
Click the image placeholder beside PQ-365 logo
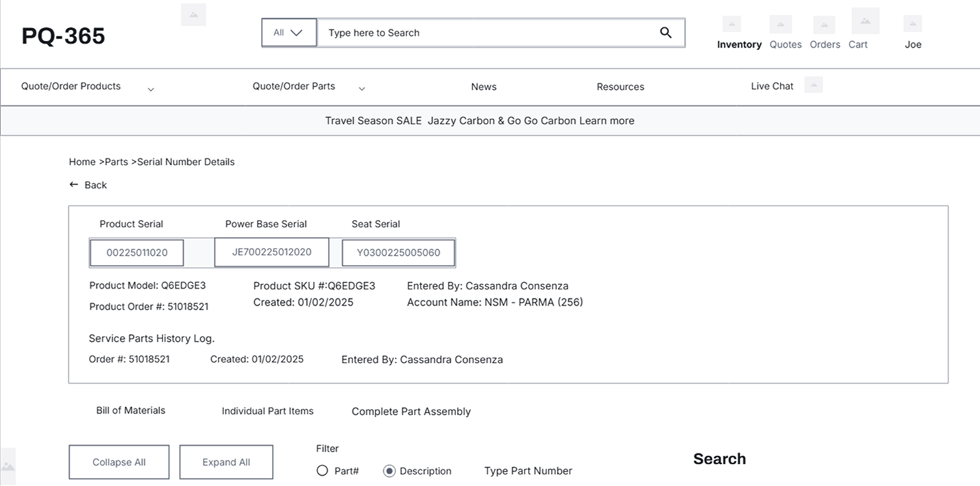pos(193,14)
